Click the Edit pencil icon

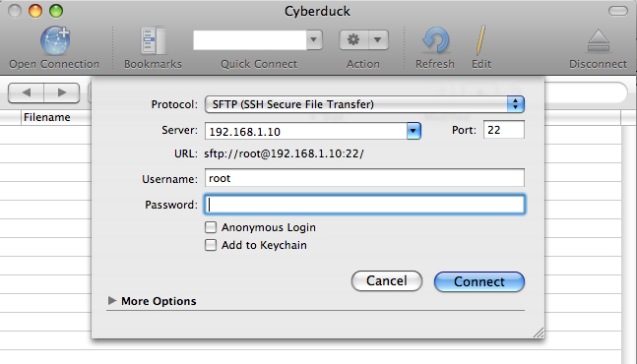(480, 40)
